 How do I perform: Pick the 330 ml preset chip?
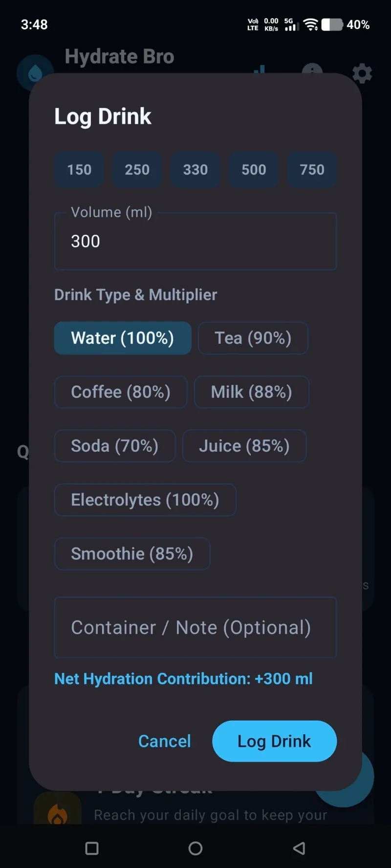(x=195, y=169)
